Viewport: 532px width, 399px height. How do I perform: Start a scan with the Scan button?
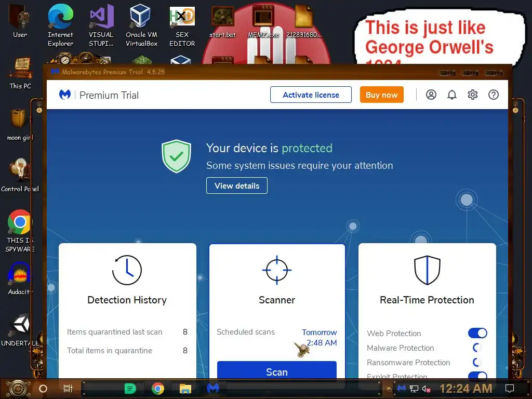[x=277, y=370]
